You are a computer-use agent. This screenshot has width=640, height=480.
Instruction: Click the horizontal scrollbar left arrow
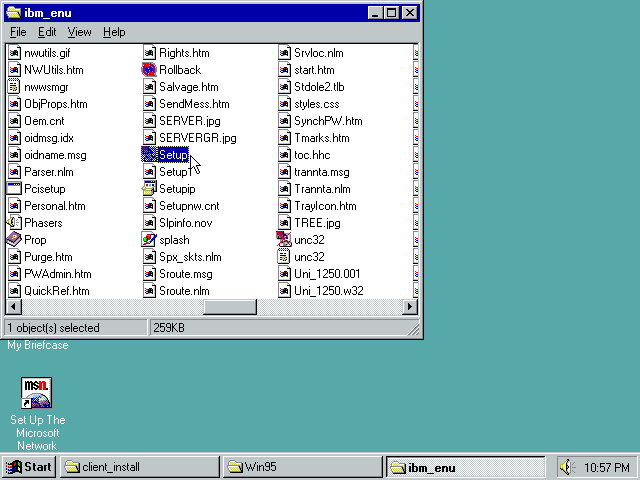(13, 307)
